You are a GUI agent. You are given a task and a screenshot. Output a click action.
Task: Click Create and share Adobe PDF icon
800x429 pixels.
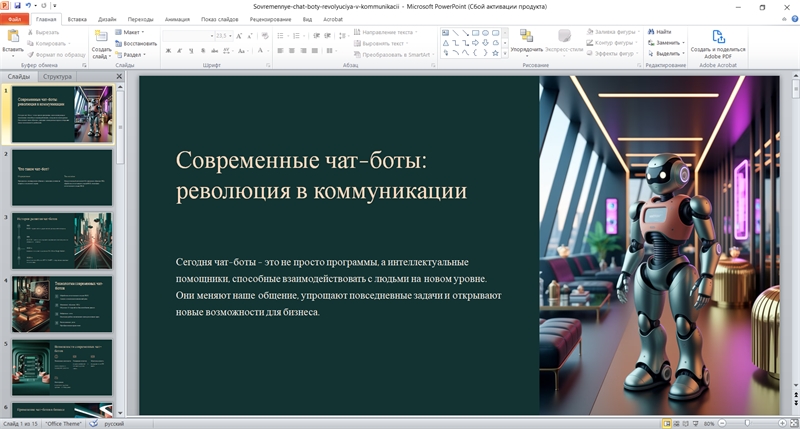coord(718,37)
